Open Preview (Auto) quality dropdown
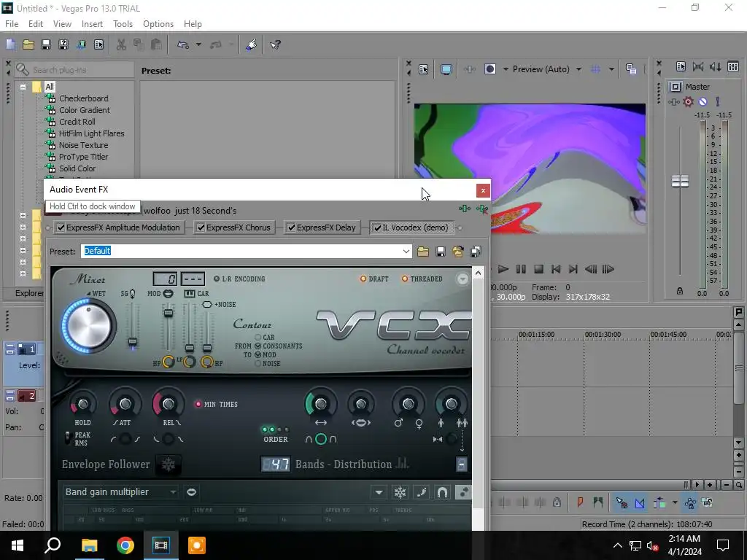The image size is (747, 560). tap(578, 69)
